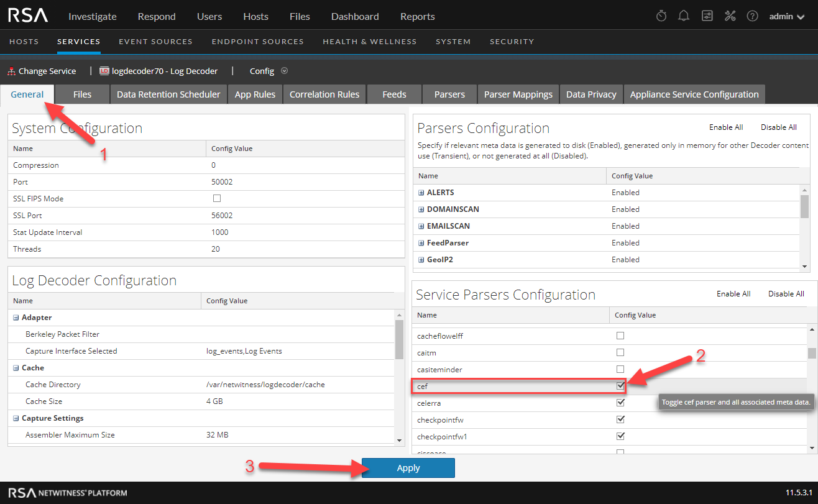Click the RSA logo in header
818x504 pixels.
(28, 16)
